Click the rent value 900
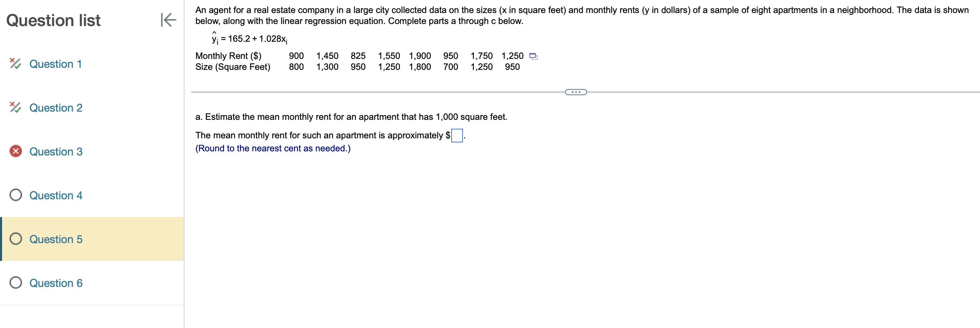 (296, 56)
